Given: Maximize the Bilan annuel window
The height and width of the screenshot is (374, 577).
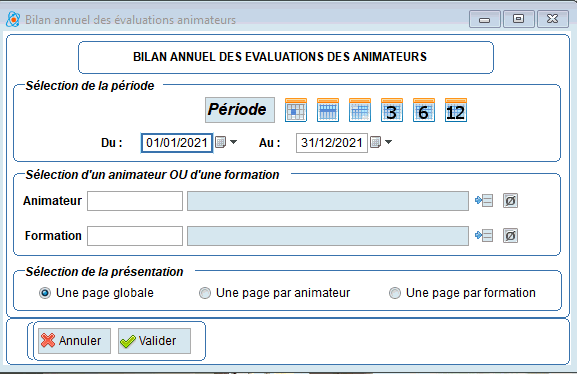Looking at the screenshot, I should (x=518, y=19).
